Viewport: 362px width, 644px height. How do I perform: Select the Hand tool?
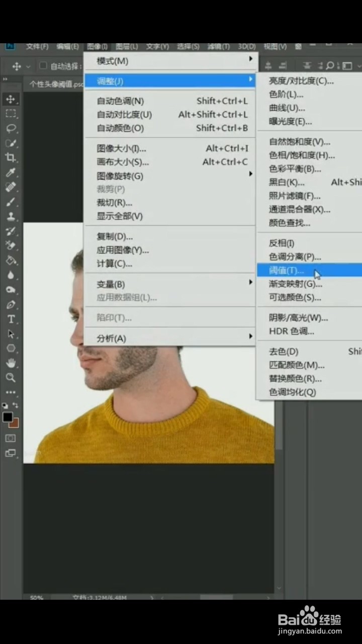tap(11, 363)
